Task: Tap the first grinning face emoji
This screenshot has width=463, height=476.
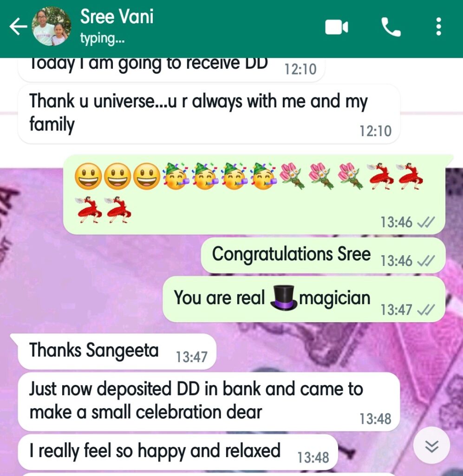Action: [88, 176]
